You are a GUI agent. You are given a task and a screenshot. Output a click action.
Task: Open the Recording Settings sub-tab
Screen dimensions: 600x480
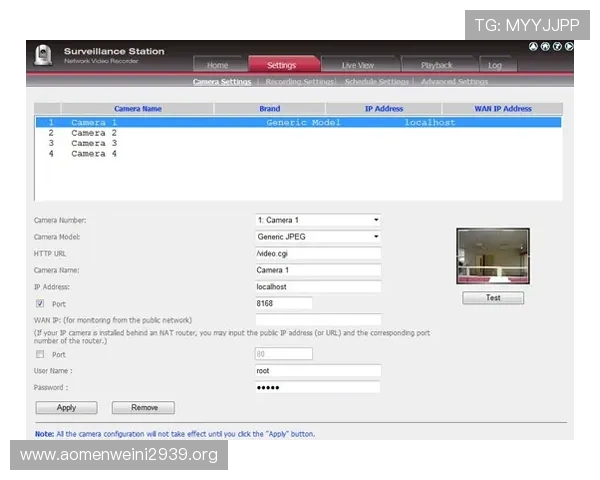pos(300,82)
